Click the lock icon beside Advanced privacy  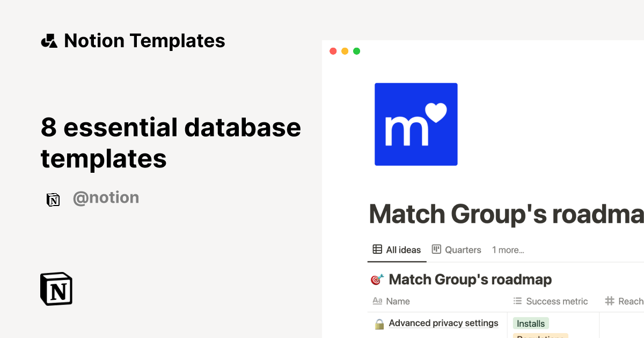click(379, 324)
